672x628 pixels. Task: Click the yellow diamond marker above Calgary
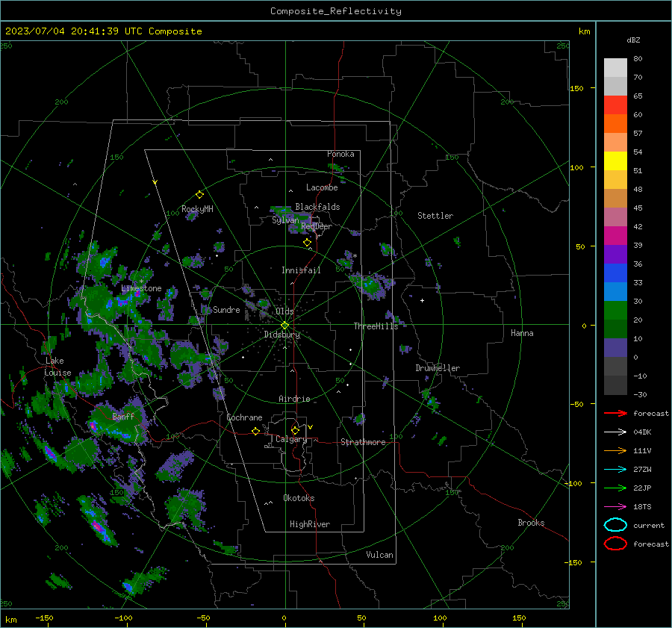295,430
